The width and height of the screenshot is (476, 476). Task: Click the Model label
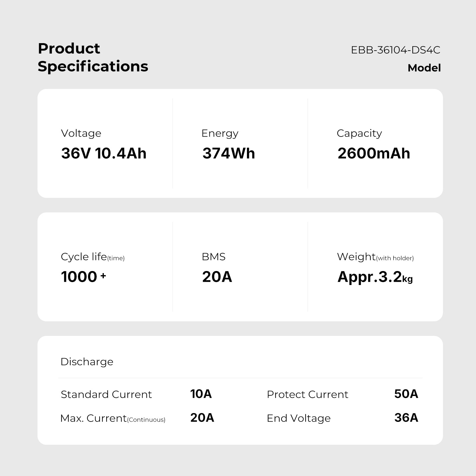click(424, 68)
